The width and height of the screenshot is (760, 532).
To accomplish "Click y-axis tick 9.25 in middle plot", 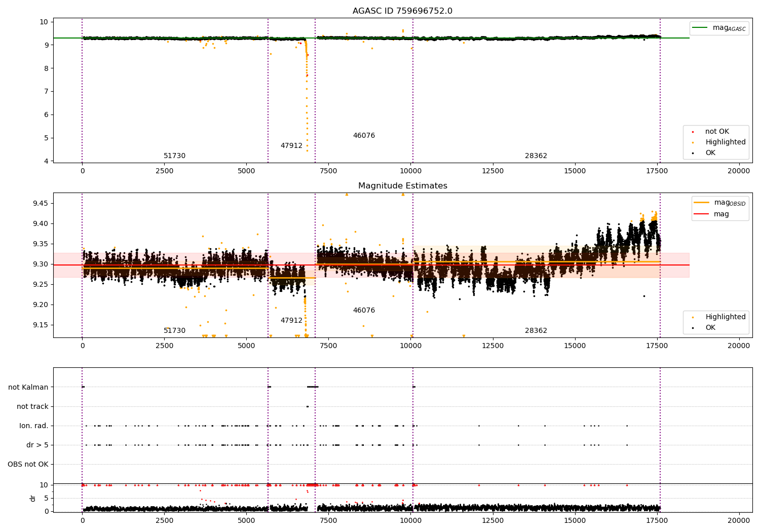I will click(x=41, y=285).
